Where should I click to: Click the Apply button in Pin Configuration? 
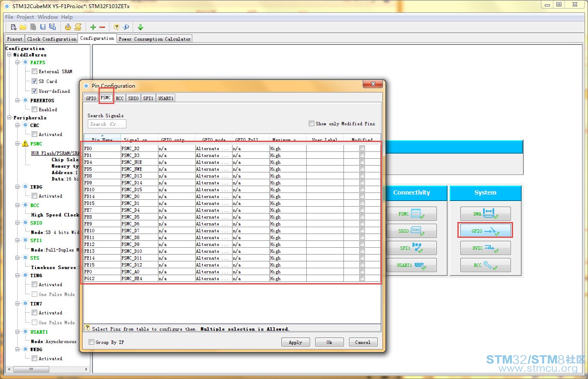pyautogui.click(x=295, y=342)
